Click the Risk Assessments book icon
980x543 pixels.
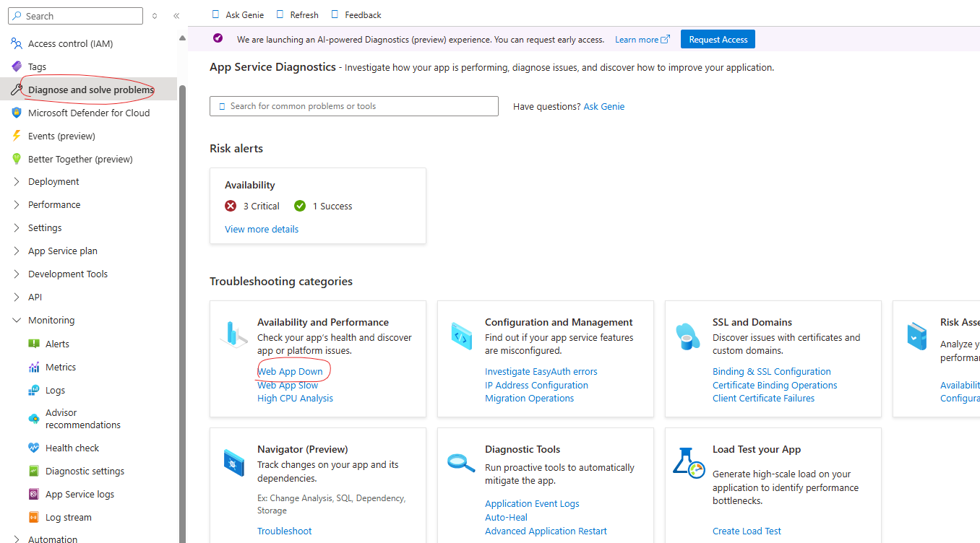(x=916, y=336)
